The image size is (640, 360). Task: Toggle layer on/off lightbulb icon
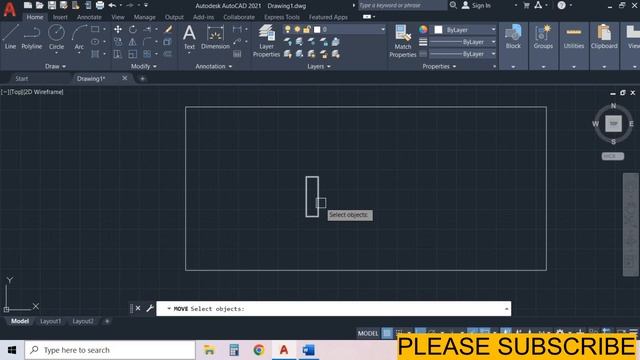tap(288, 29)
